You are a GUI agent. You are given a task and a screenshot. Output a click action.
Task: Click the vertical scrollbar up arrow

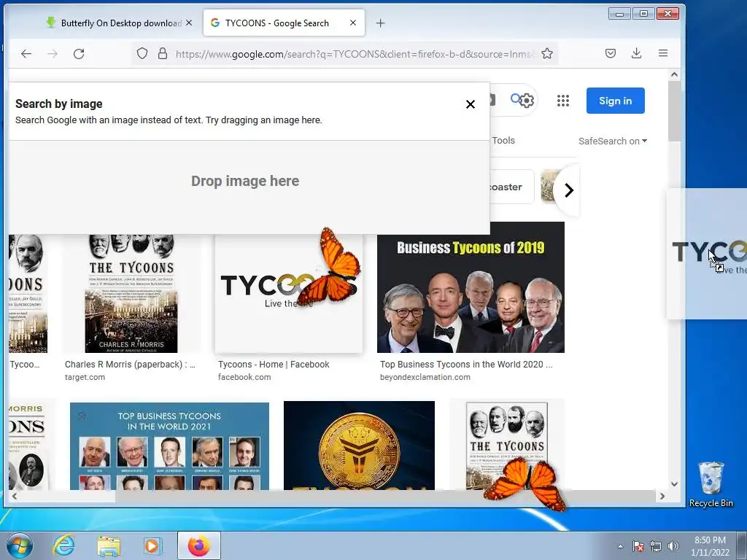tap(674, 74)
